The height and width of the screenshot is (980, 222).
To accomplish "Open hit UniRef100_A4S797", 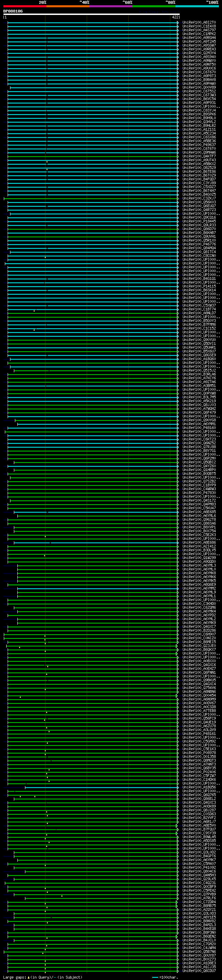I will tap(199, 30).
